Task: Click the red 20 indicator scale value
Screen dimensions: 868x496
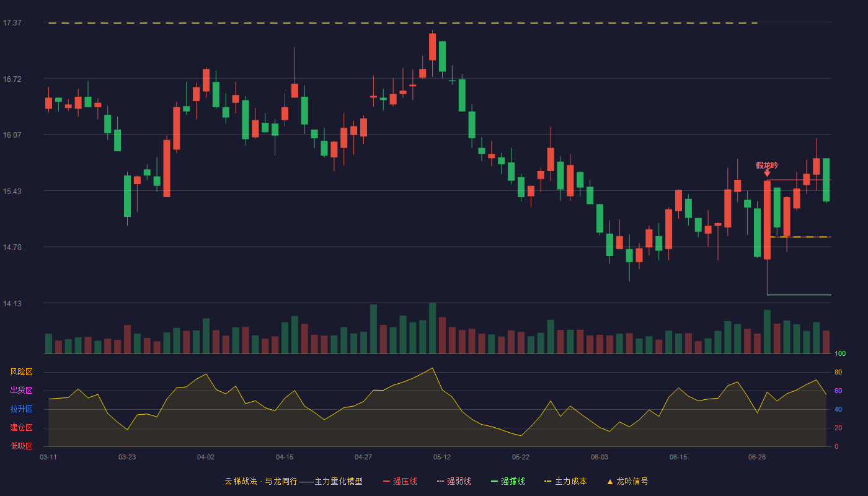Action: [x=838, y=428]
